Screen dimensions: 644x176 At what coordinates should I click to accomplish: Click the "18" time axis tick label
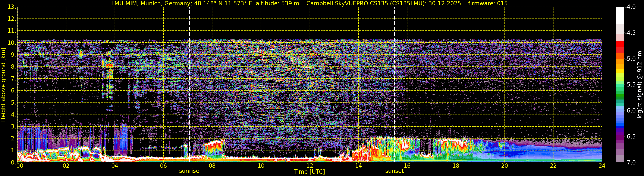tap(456, 166)
